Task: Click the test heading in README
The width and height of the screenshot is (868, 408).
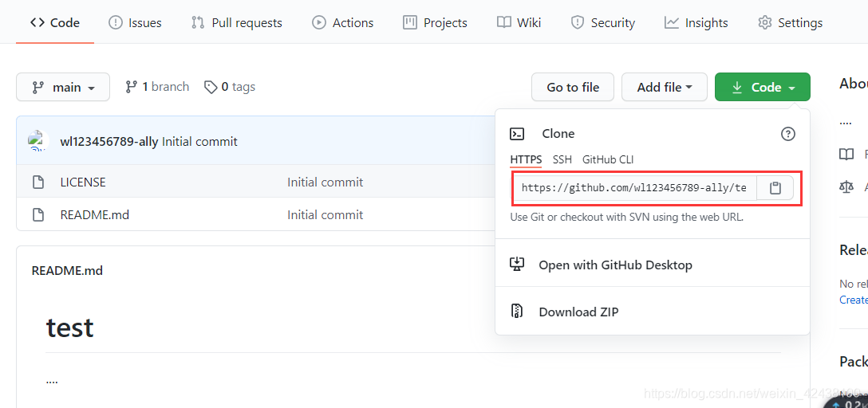Action: [69, 328]
